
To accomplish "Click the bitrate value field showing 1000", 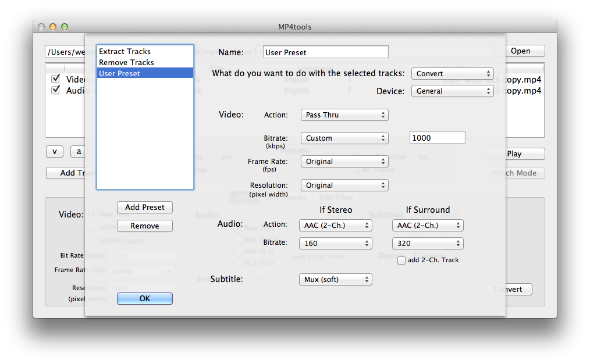I will (437, 138).
